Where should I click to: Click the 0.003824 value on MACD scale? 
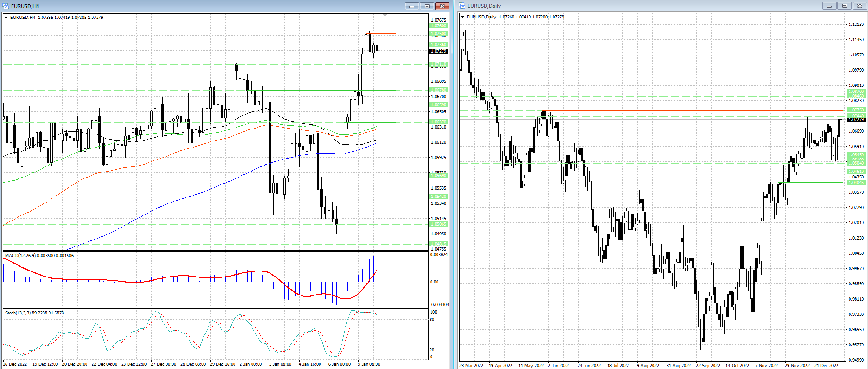pos(439,255)
